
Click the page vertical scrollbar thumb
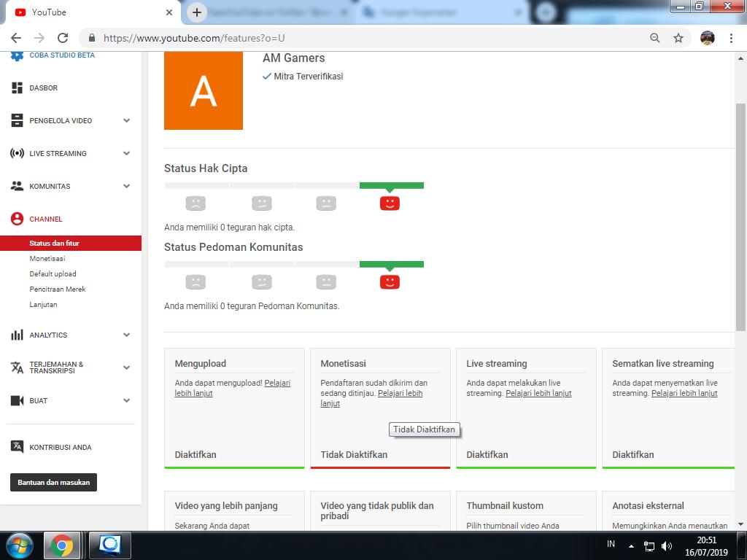740,217
